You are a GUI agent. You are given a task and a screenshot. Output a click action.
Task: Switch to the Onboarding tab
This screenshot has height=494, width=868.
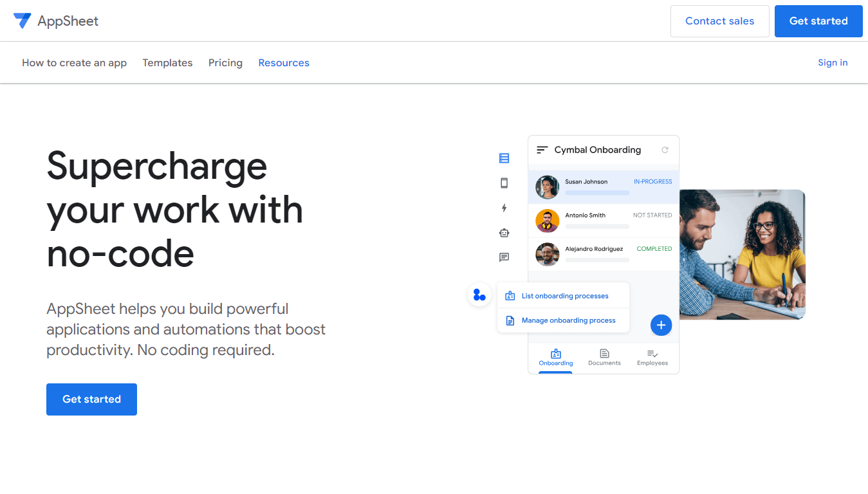556,358
